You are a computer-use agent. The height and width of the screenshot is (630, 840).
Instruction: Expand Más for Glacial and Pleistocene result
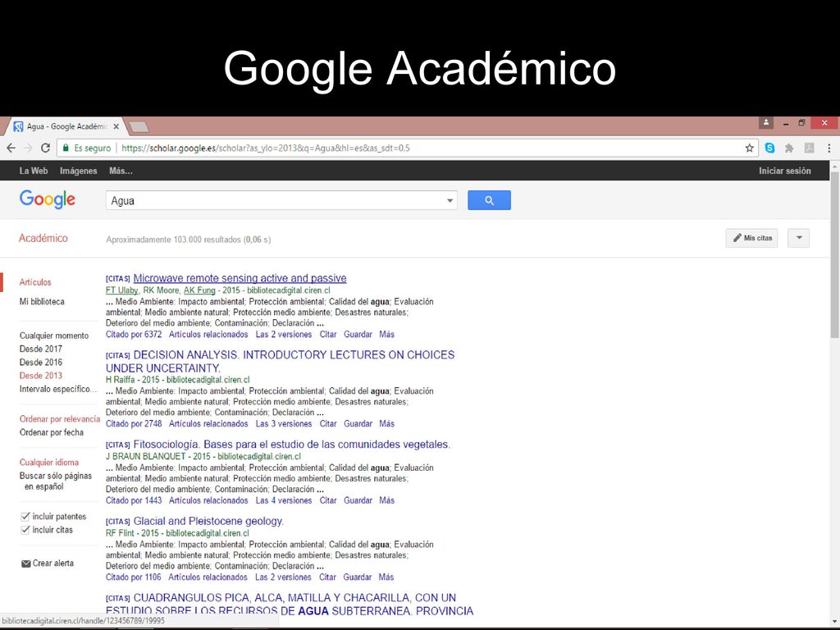tap(386, 577)
